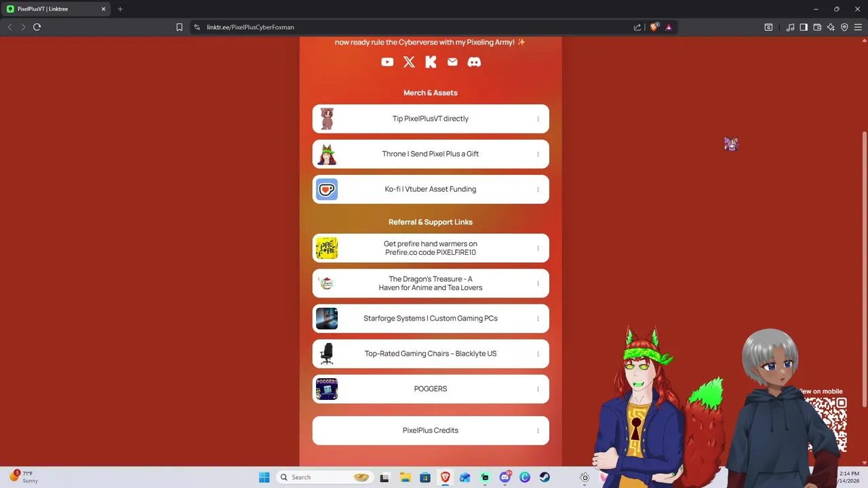The width and height of the screenshot is (868, 488).
Task: Open options for POGGERS link
Action: (x=538, y=389)
